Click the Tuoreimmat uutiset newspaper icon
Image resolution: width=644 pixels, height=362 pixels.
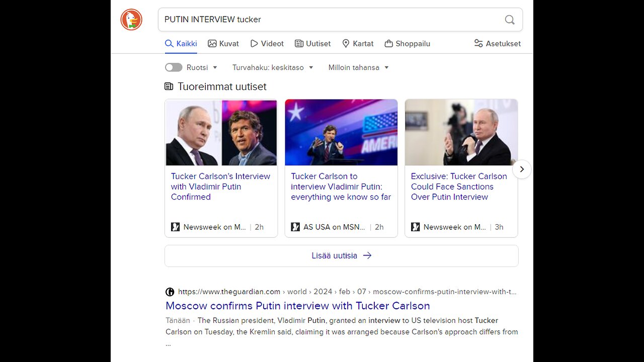point(169,86)
